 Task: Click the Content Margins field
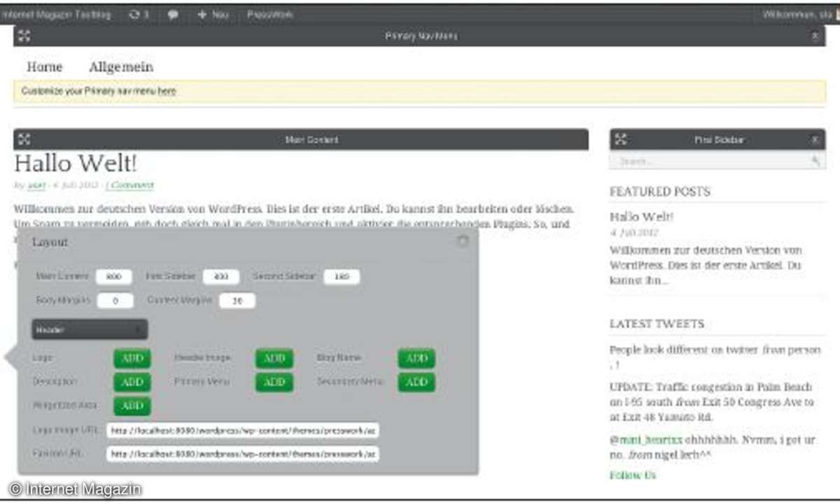[237, 301]
